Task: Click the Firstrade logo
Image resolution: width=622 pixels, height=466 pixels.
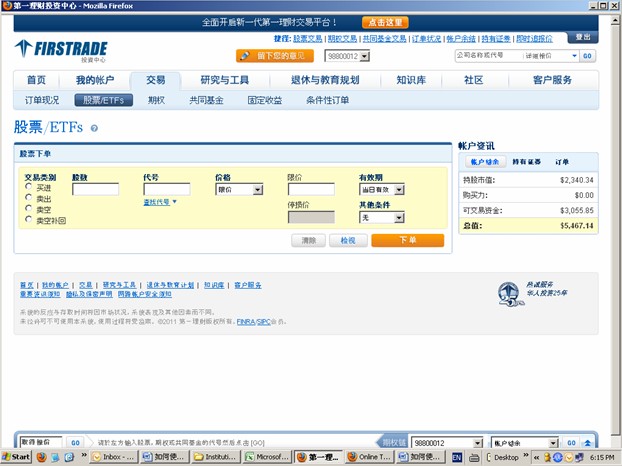Action: click(61, 49)
